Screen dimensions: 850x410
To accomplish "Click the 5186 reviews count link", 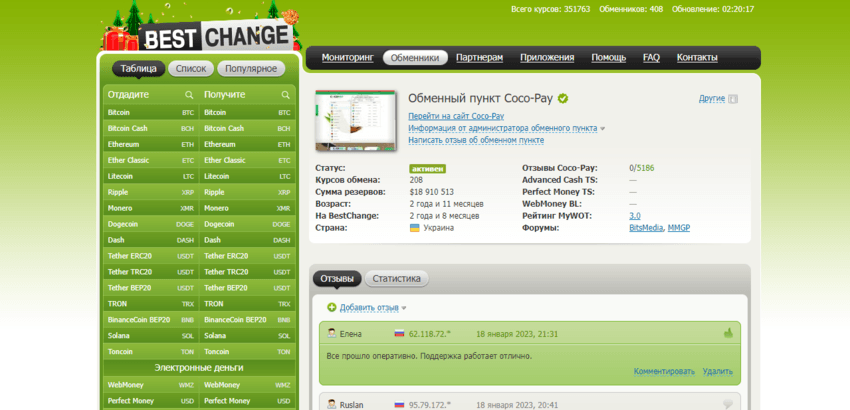I will point(645,168).
